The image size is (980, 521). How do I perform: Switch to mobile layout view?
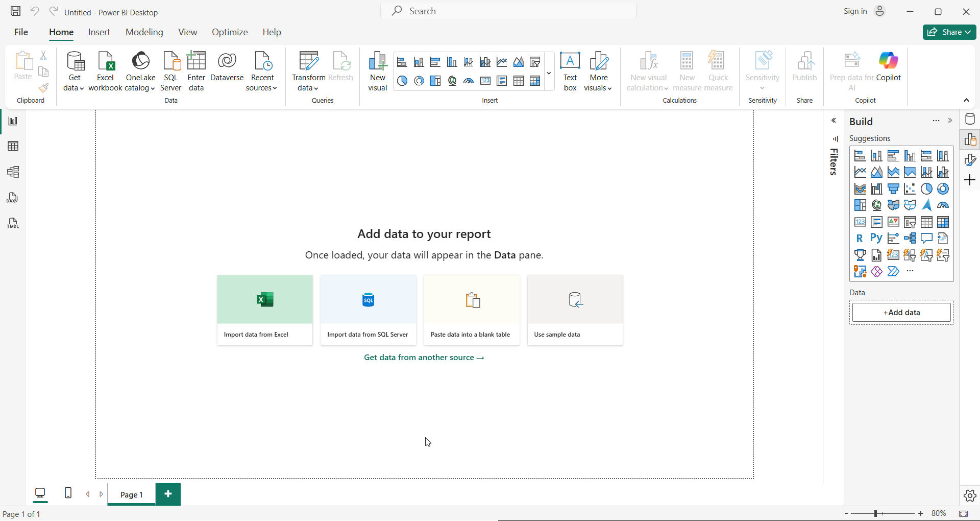[68, 493]
